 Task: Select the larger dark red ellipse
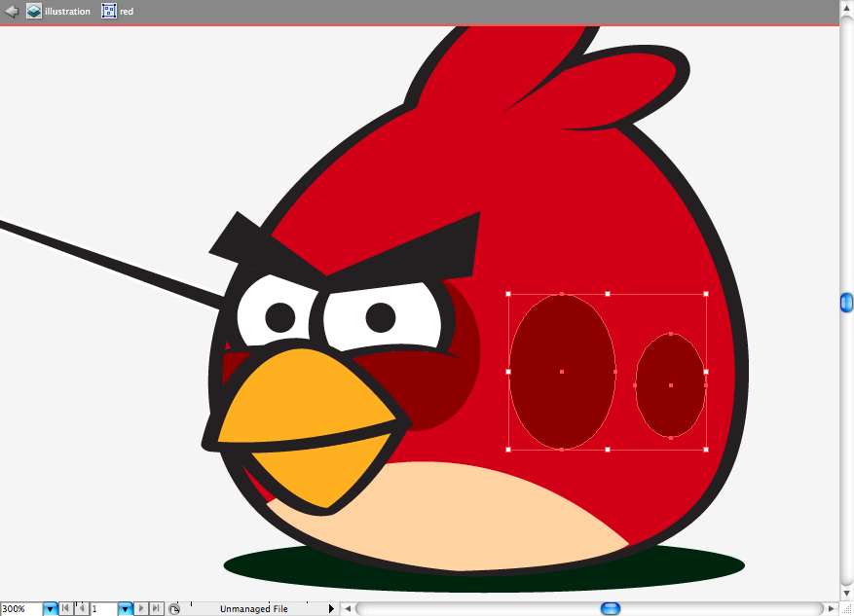[562, 372]
